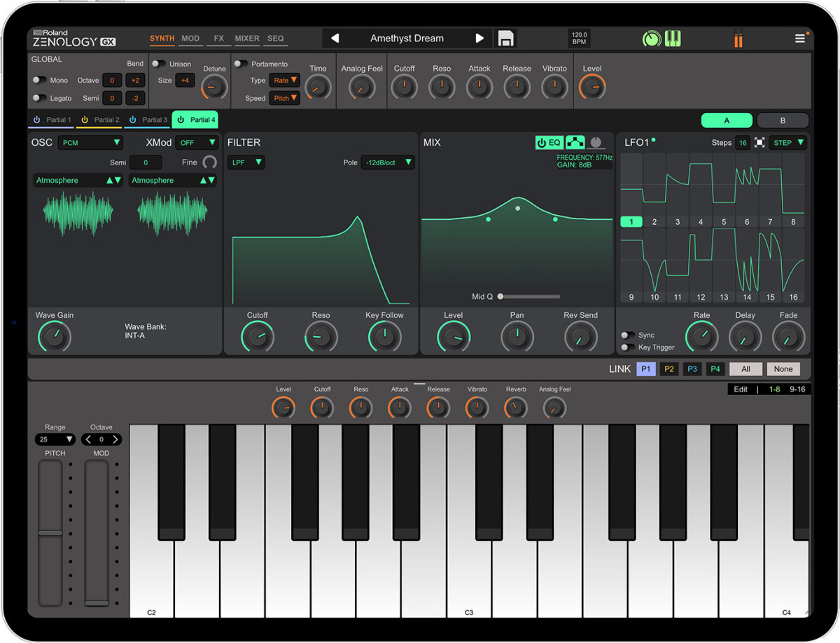Enable the Unison switch

[x=159, y=64]
